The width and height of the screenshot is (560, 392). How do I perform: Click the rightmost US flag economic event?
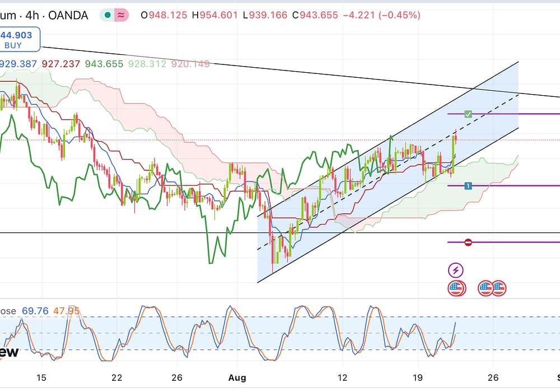[498, 288]
